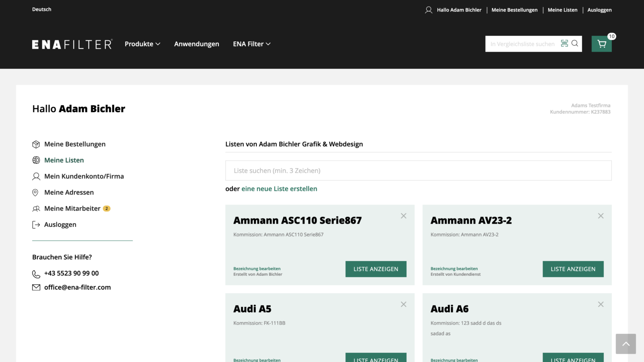Open the Anwendungen menu item

[196, 44]
